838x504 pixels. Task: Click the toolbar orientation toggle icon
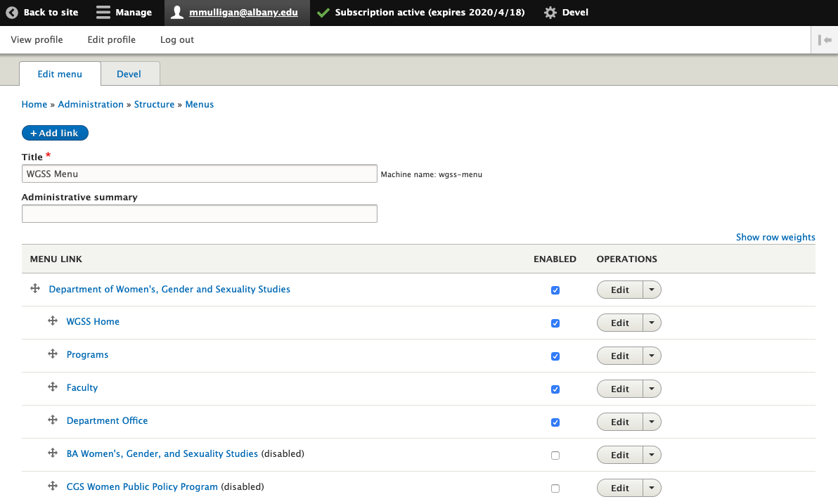click(825, 40)
